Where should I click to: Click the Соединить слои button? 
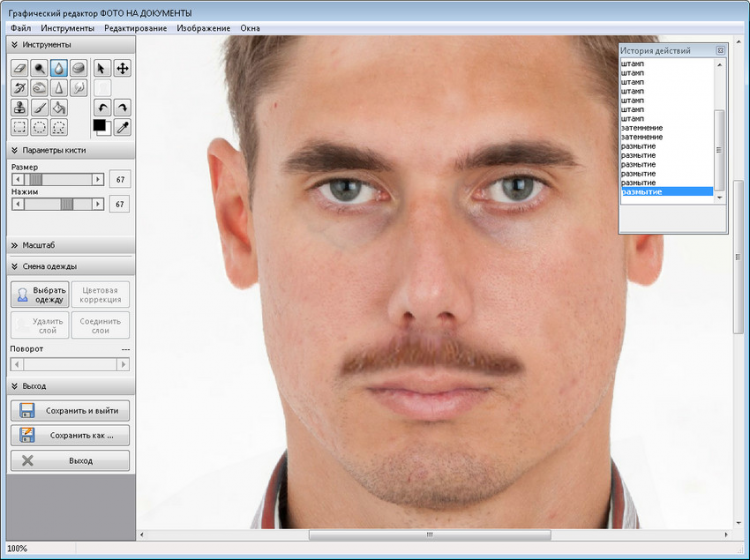click(x=100, y=326)
